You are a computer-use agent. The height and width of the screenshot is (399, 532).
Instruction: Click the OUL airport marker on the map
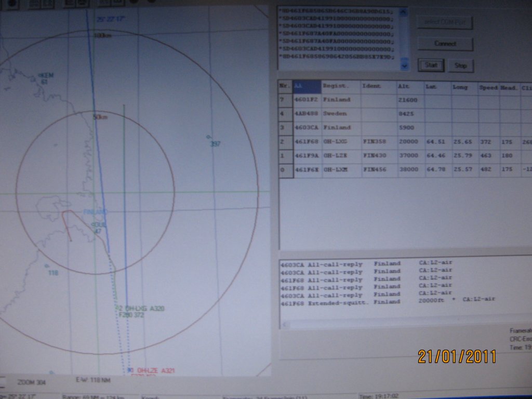click(x=98, y=225)
